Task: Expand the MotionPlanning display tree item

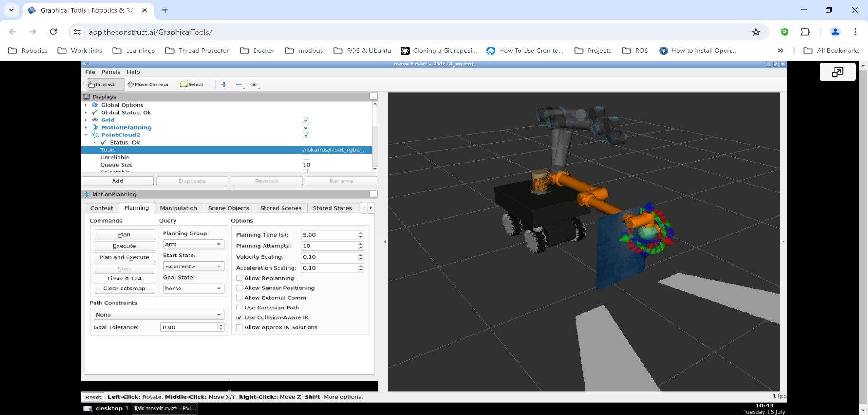Action: tap(86, 127)
